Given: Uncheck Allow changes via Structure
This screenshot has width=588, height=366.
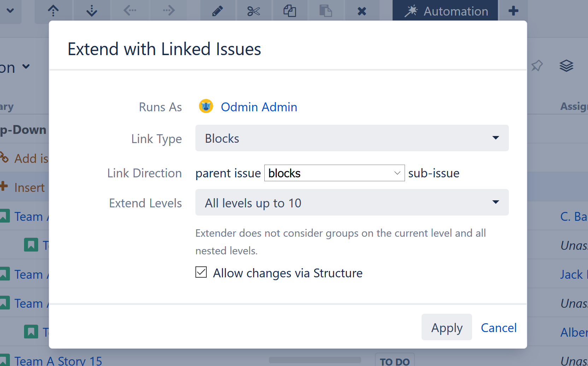Looking at the screenshot, I should (201, 272).
